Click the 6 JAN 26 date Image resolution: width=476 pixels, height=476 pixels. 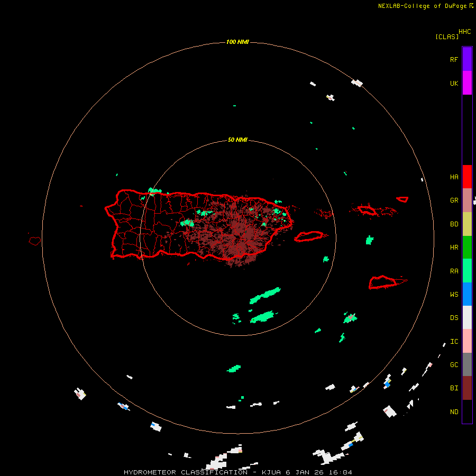point(305,472)
